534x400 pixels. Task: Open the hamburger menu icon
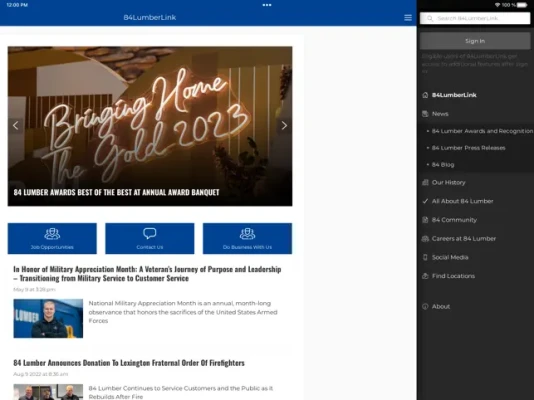tap(408, 18)
